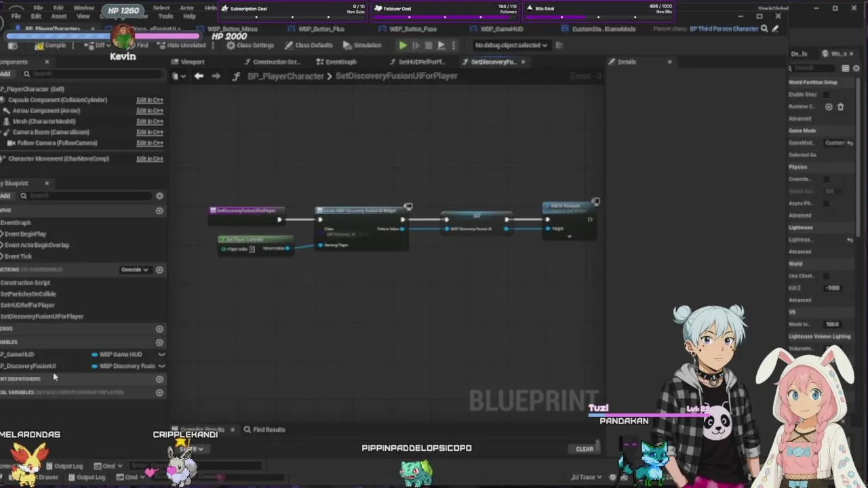
Task: Reset Lightmass settings to default arrow
Action: click(850, 240)
